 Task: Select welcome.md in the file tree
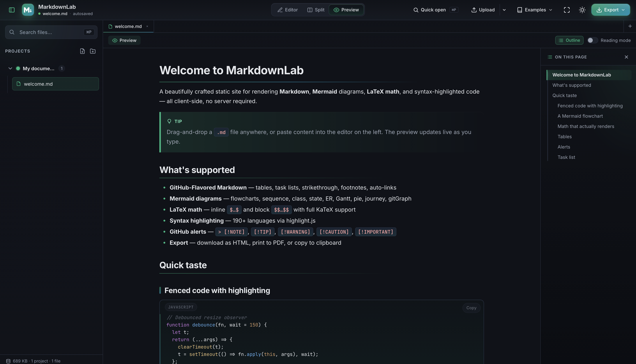click(56, 84)
